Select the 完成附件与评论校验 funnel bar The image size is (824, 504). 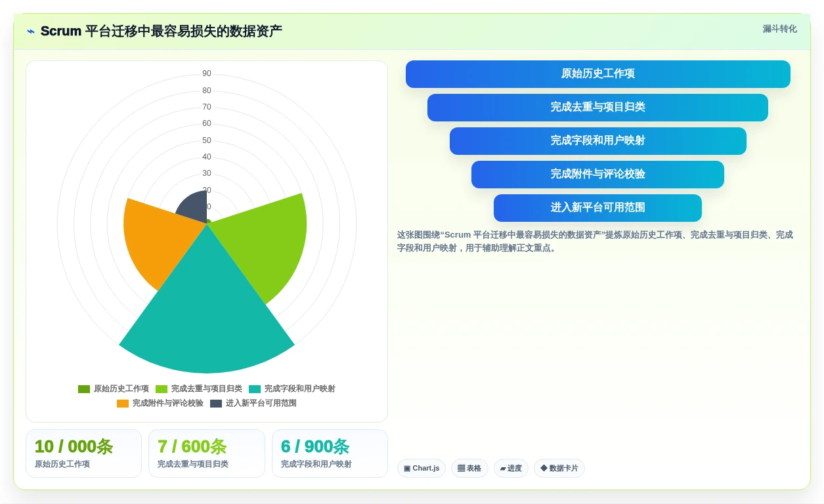point(597,175)
